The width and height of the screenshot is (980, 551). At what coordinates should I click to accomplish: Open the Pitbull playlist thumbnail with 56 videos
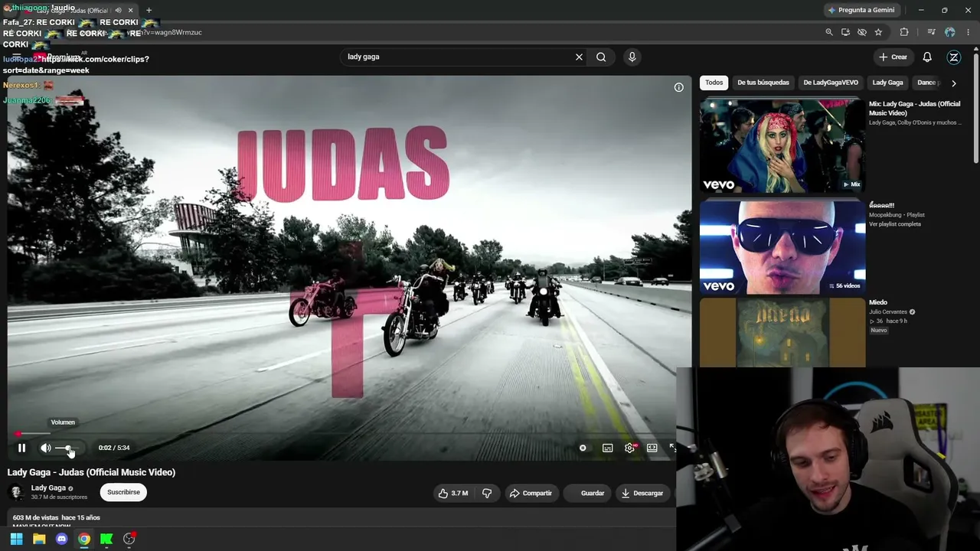tap(782, 247)
